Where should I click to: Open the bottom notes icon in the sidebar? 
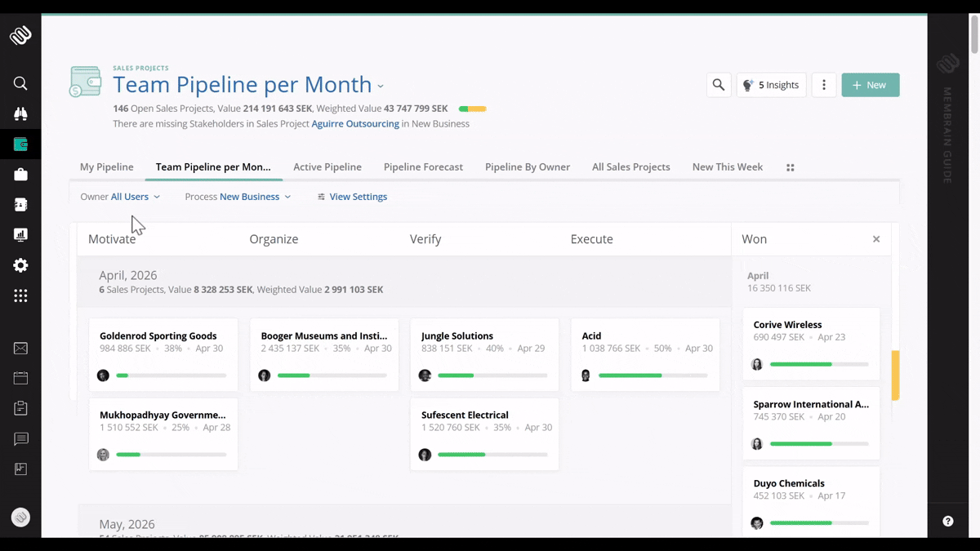(20, 469)
